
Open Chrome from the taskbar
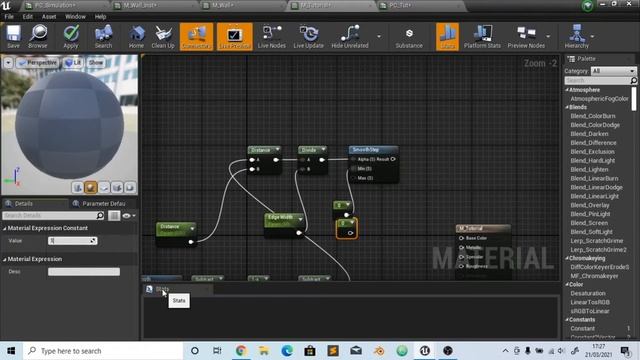(241, 351)
